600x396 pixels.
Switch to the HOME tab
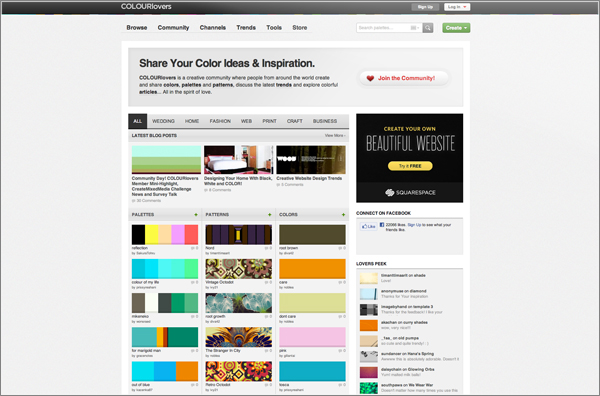[x=192, y=121]
